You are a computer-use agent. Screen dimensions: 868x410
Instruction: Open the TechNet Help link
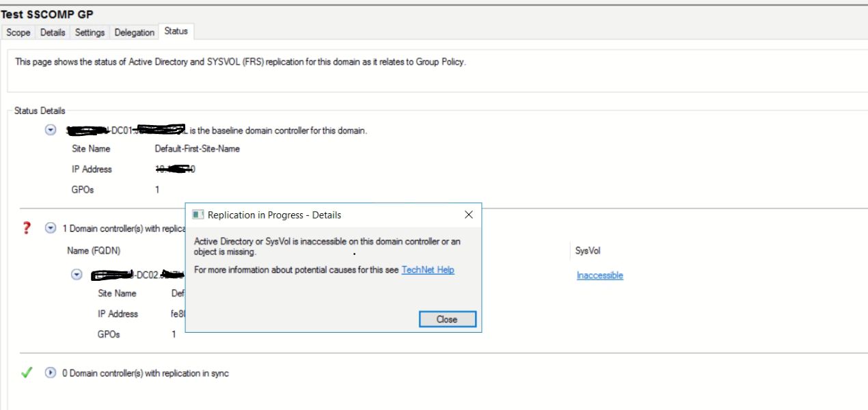(x=428, y=270)
